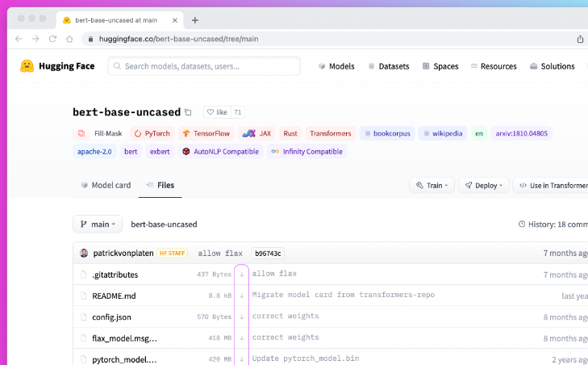This screenshot has height=365, width=588.
Task: Click the PyTorch tag
Action: [x=152, y=133]
